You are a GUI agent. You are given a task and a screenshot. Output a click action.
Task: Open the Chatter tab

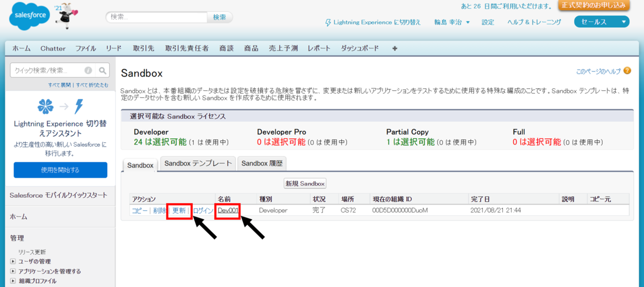click(x=53, y=48)
